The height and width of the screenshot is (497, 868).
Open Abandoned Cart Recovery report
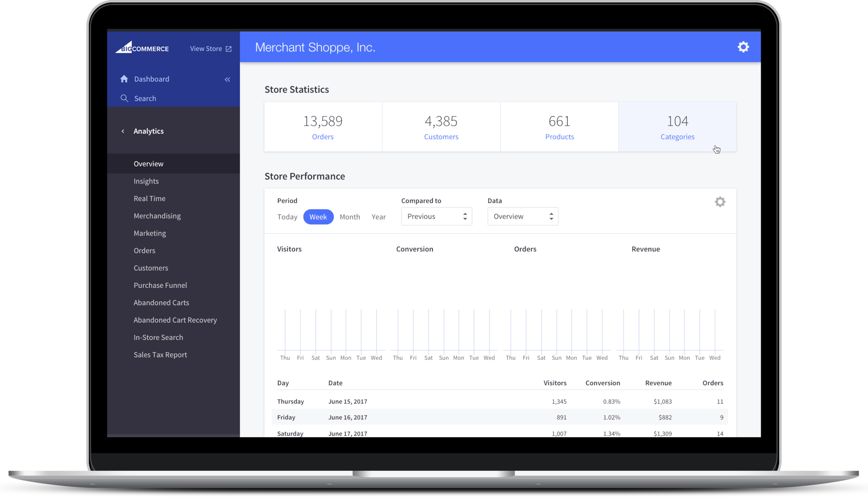[x=175, y=320]
